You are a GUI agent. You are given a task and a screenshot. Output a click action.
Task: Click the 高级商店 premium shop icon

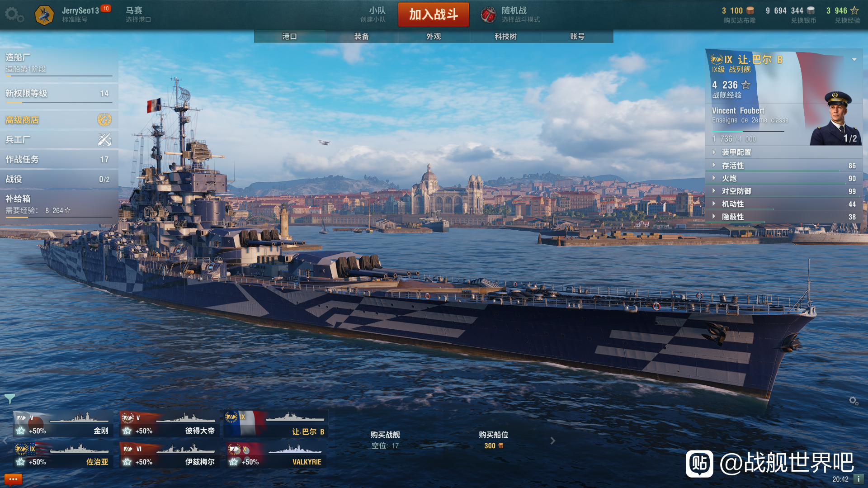[x=104, y=120]
